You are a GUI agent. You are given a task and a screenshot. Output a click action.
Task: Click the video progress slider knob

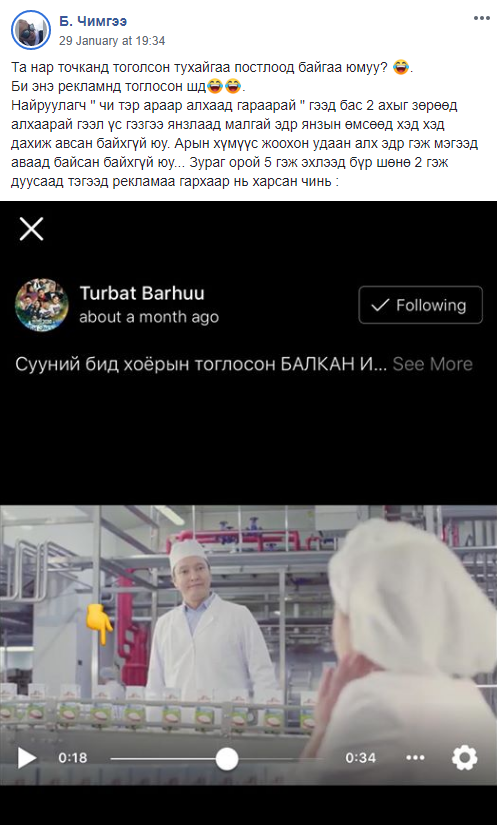(227, 759)
